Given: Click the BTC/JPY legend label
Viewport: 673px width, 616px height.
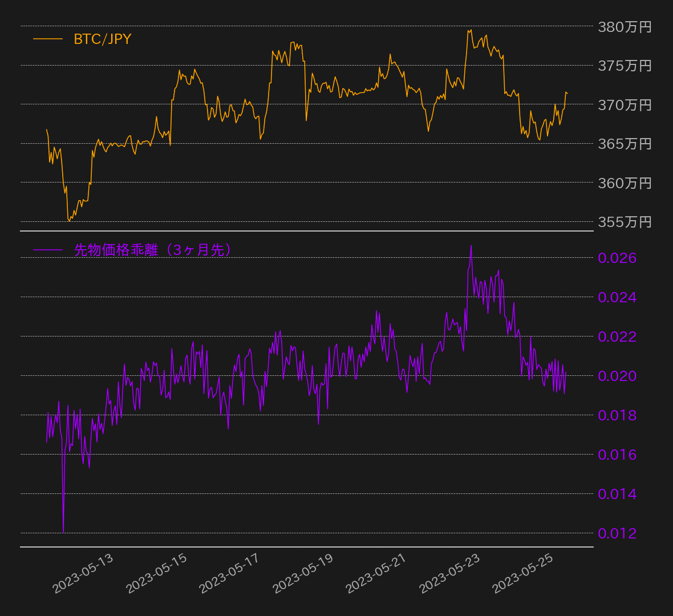Looking at the screenshot, I should tap(102, 39).
